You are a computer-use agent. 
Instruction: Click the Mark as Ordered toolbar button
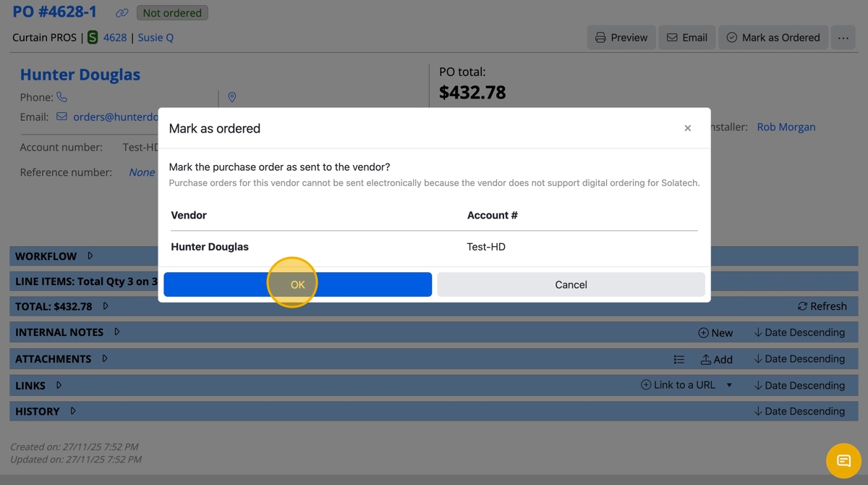773,38
